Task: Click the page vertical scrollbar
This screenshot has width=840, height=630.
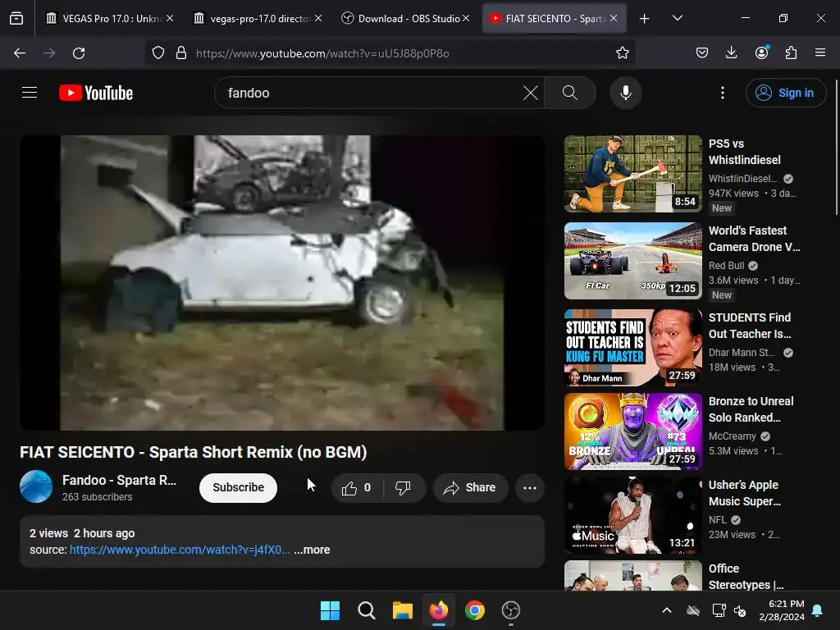Action: tap(836, 148)
